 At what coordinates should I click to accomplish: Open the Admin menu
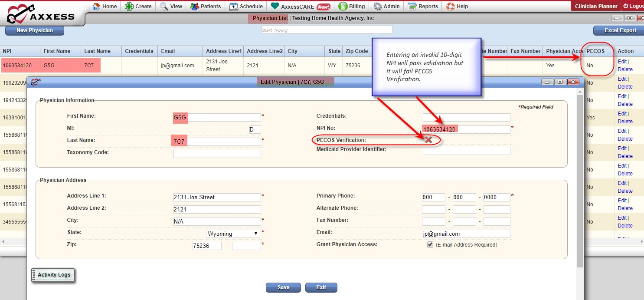[386, 7]
